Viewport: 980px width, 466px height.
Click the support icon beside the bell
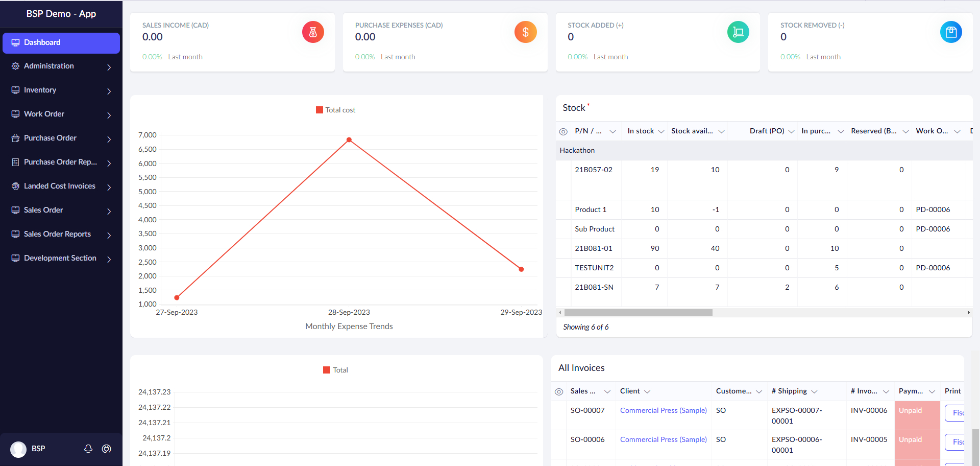point(107,449)
